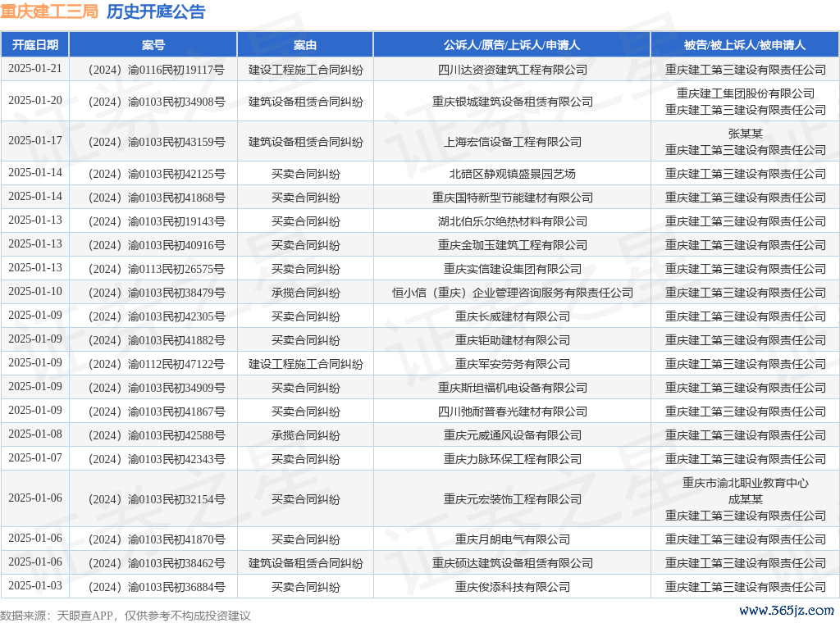The image size is (840, 623).
Task: Select the hearing date 2025-01-17
Action: coord(35,140)
